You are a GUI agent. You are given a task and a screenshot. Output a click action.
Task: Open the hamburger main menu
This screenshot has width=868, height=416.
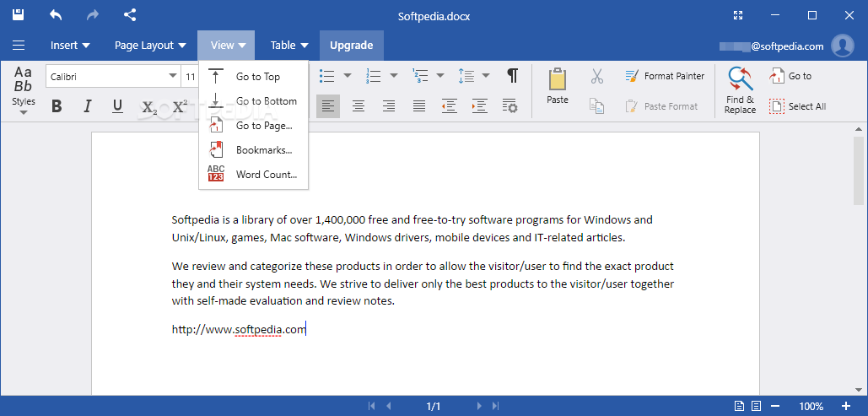19,46
